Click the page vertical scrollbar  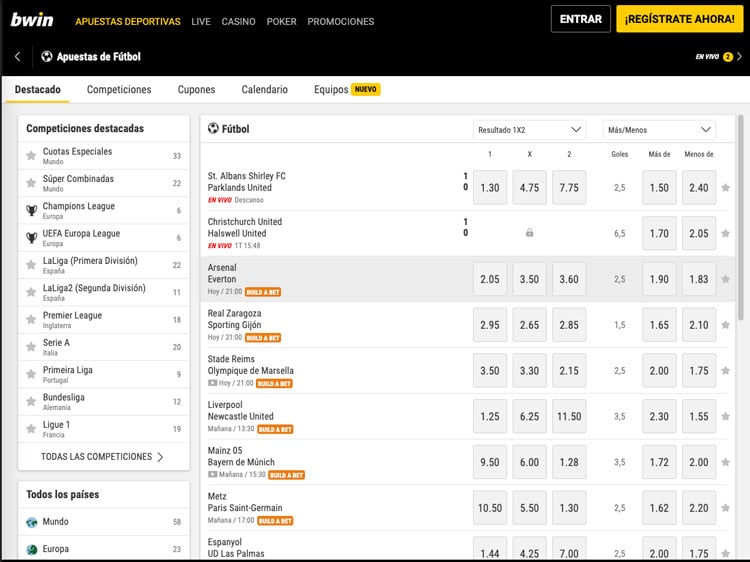click(740, 218)
